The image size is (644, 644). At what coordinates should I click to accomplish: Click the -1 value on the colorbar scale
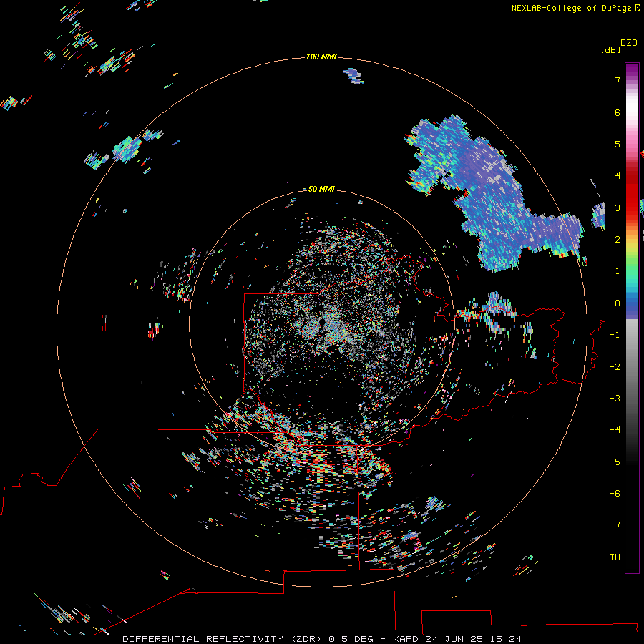coord(615,335)
